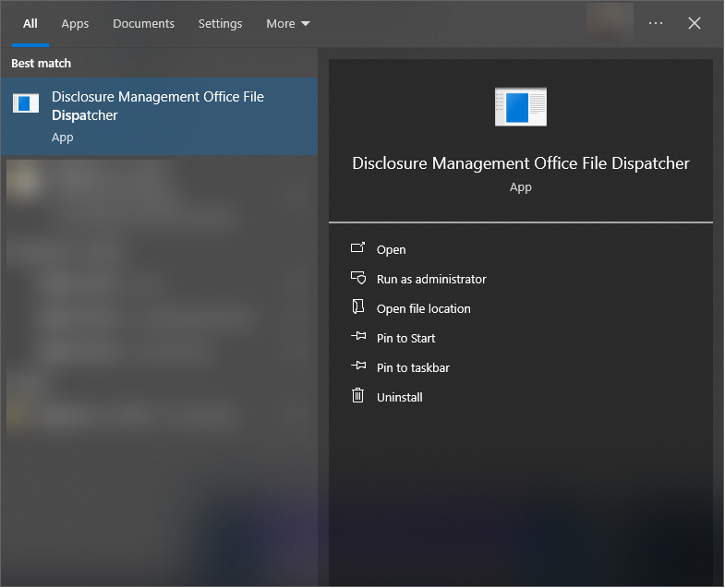725x588 pixels.
Task: Choose Run as administrator
Action: 431,279
